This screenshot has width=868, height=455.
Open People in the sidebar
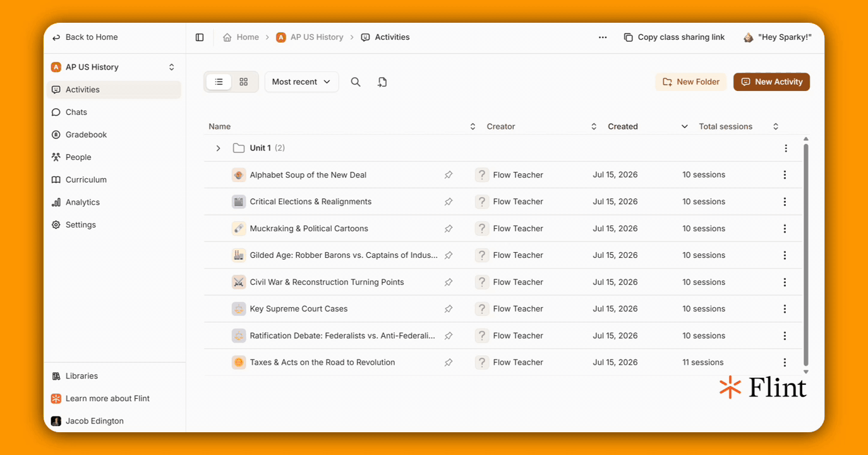pyautogui.click(x=114, y=157)
